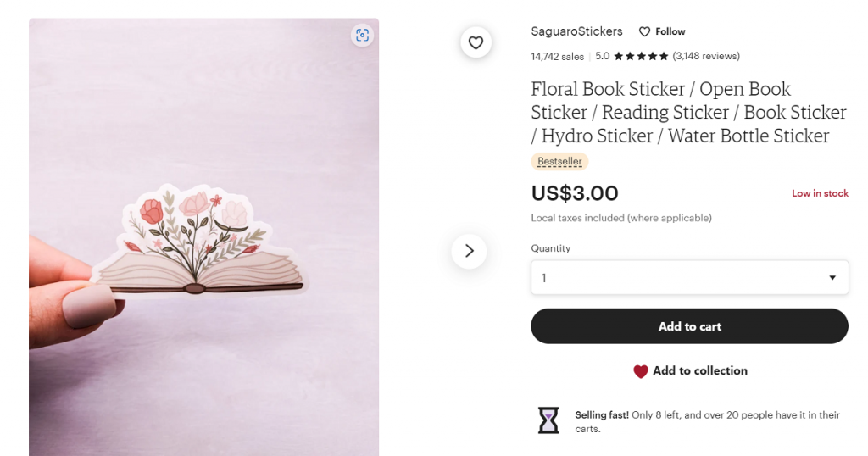Click the red heart beside Add to collection

(641, 371)
